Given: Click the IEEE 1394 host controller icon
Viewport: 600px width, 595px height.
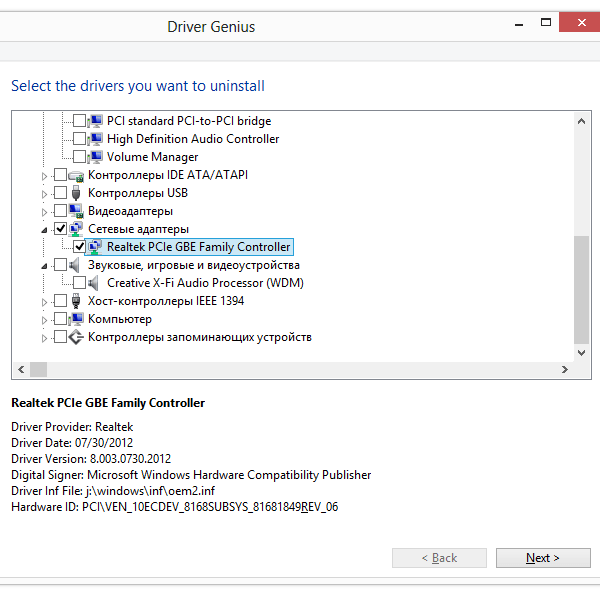Looking at the screenshot, I should (76, 301).
